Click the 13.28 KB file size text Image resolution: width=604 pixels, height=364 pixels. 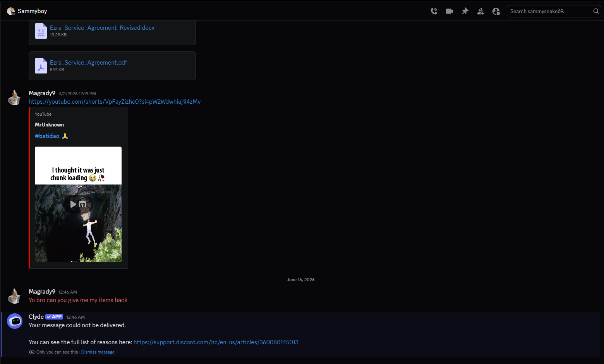click(58, 35)
